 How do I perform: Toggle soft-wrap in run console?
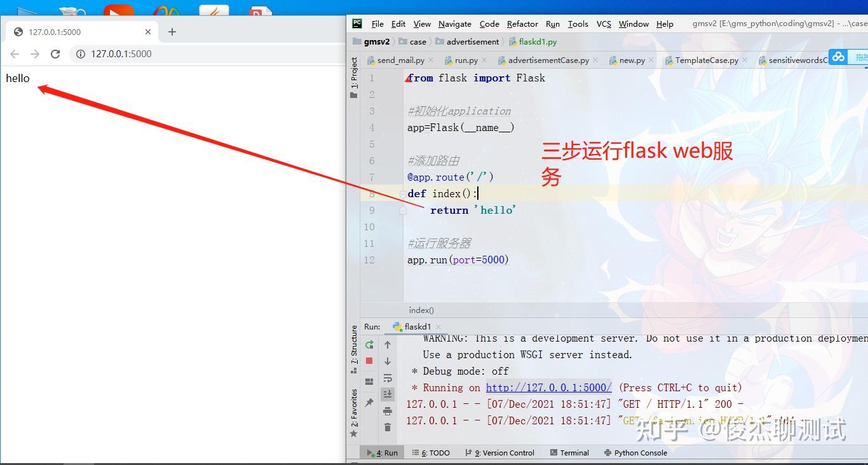click(388, 378)
